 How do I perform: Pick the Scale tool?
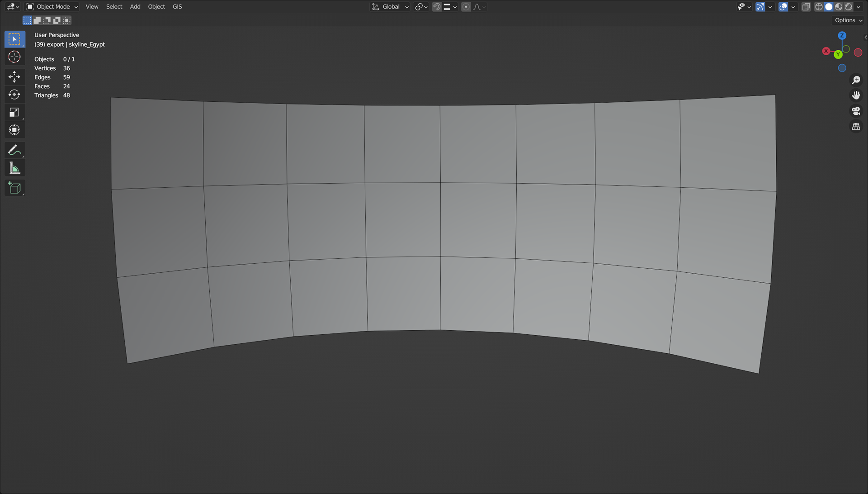pos(14,112)
